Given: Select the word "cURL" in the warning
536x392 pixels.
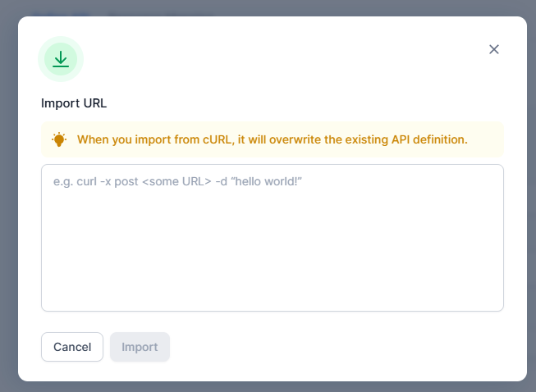Looking at the screenshot, I should (217, 139).
